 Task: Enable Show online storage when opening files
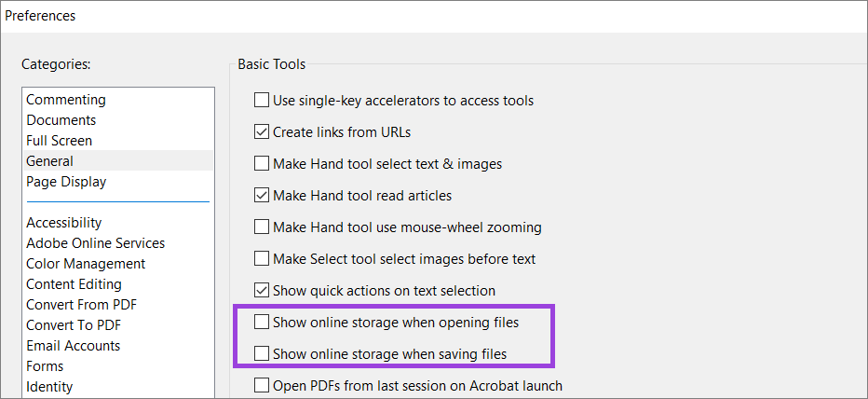(x=262, y=323)
